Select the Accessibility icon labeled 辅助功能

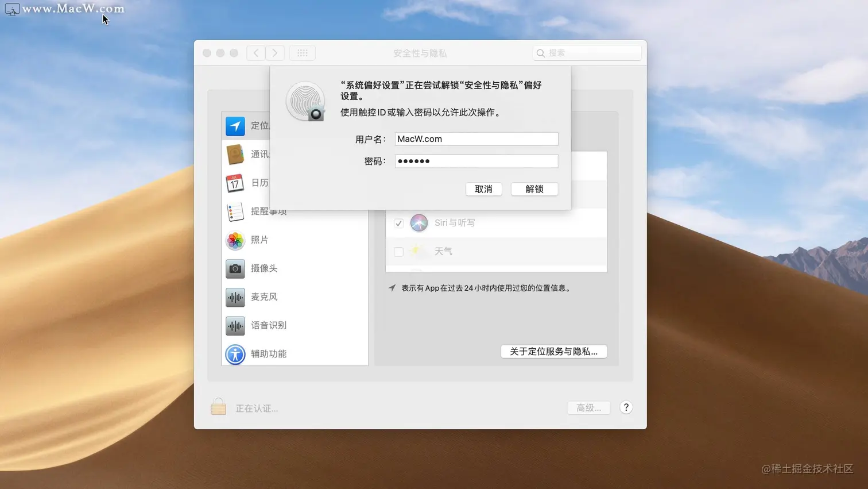click(x=235, y=354)
